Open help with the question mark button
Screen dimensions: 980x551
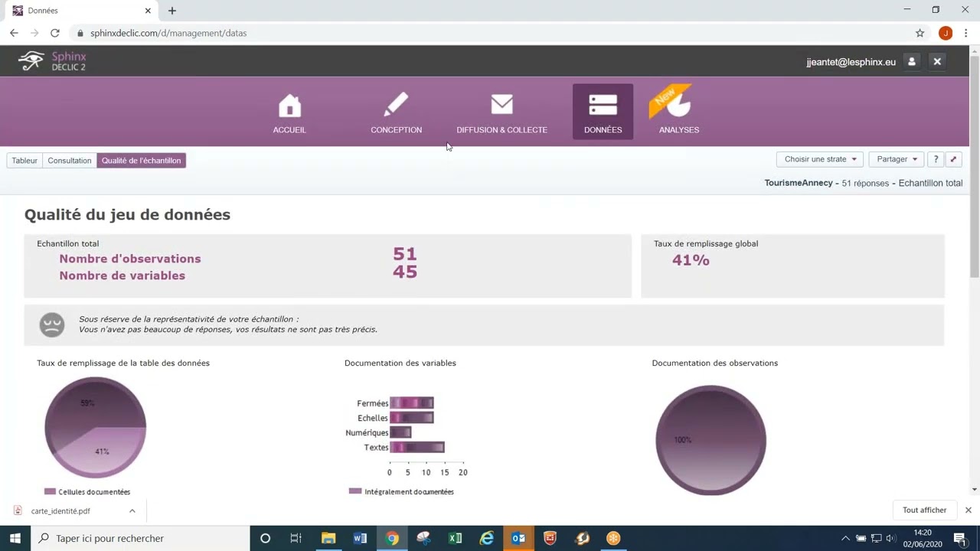click(x=936, y=159)
